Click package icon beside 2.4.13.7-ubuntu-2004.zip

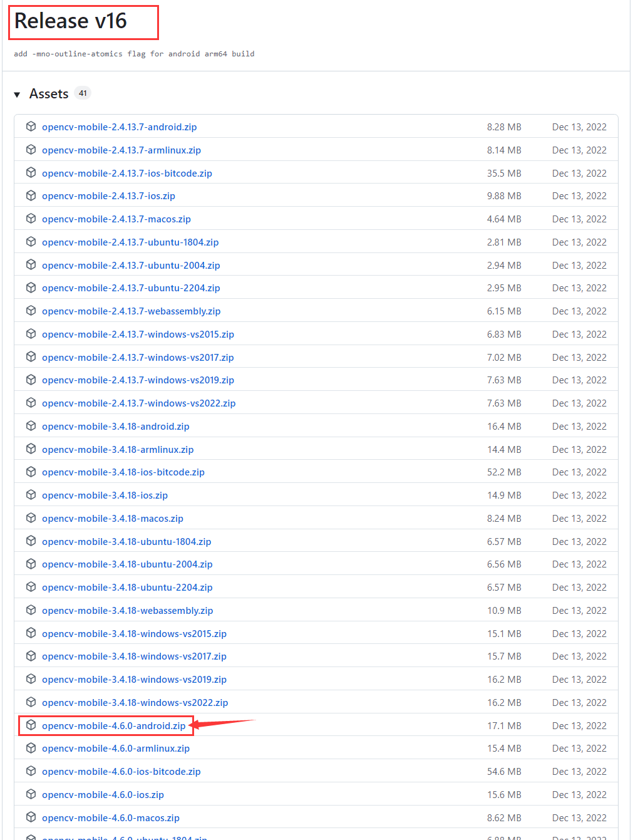[x=31, y=265]
